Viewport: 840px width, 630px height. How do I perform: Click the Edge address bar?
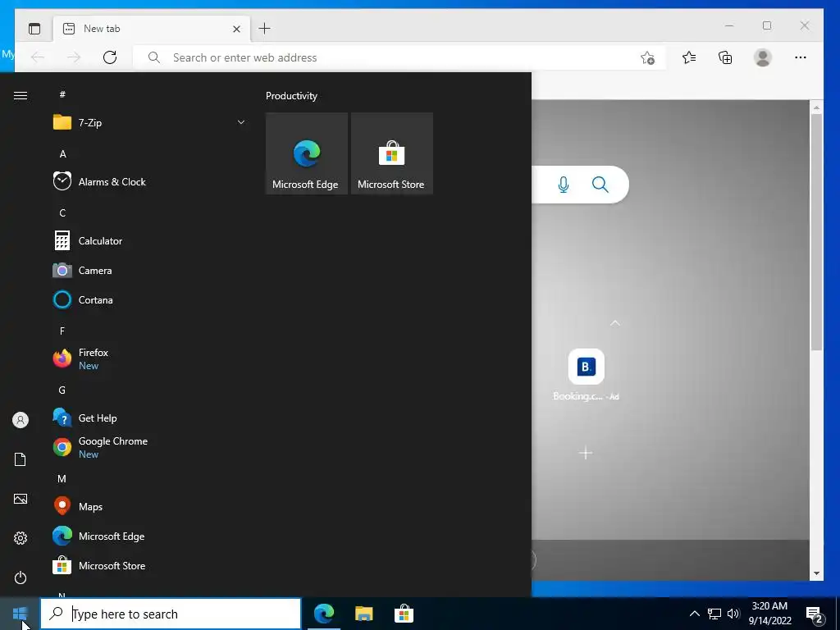pos(399,57)
